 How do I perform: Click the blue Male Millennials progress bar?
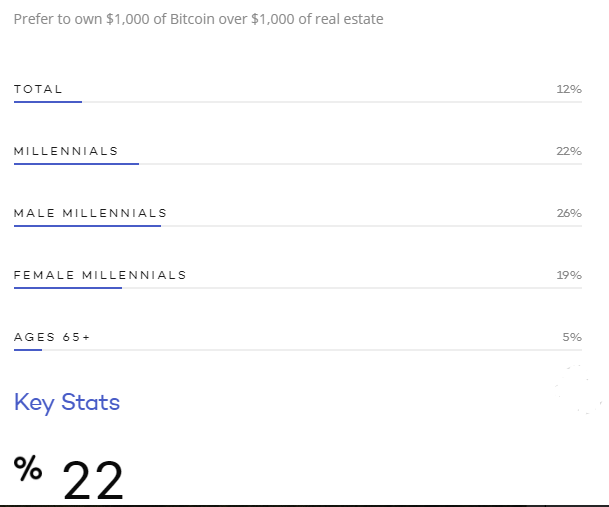pyautogui.click(x=87, y=225)
